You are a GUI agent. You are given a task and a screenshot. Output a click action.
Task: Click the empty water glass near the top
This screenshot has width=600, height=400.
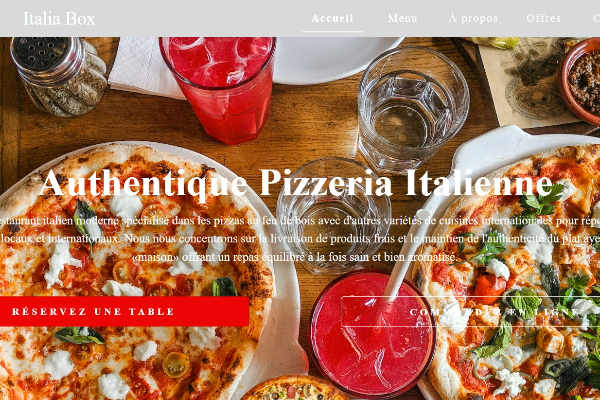413,109
